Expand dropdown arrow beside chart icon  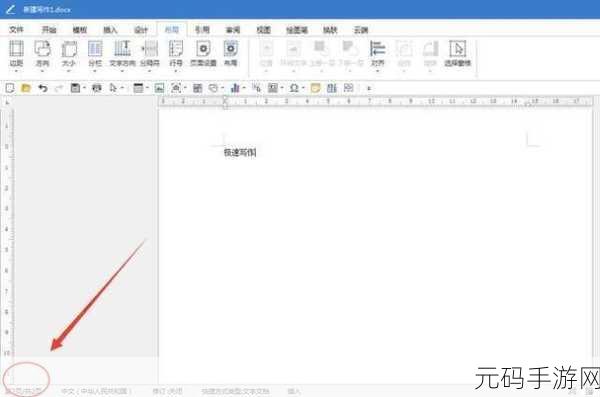click(x=244, y=88)
